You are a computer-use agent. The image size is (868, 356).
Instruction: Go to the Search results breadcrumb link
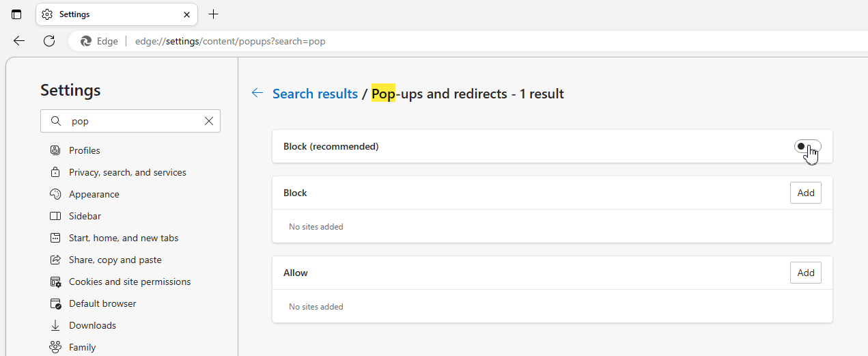pyautogui.click(x=315, y=94)
